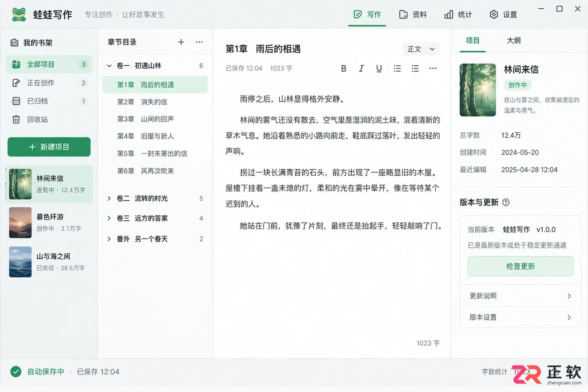
Task: Click the 林间来信 cover in details panel
Action: [478, 90]
